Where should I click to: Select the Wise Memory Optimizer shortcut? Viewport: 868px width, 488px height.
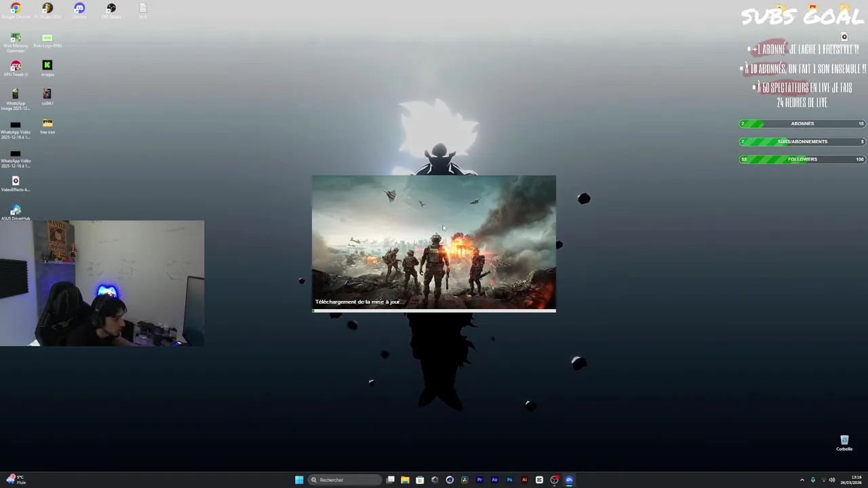tap(16, 42)
